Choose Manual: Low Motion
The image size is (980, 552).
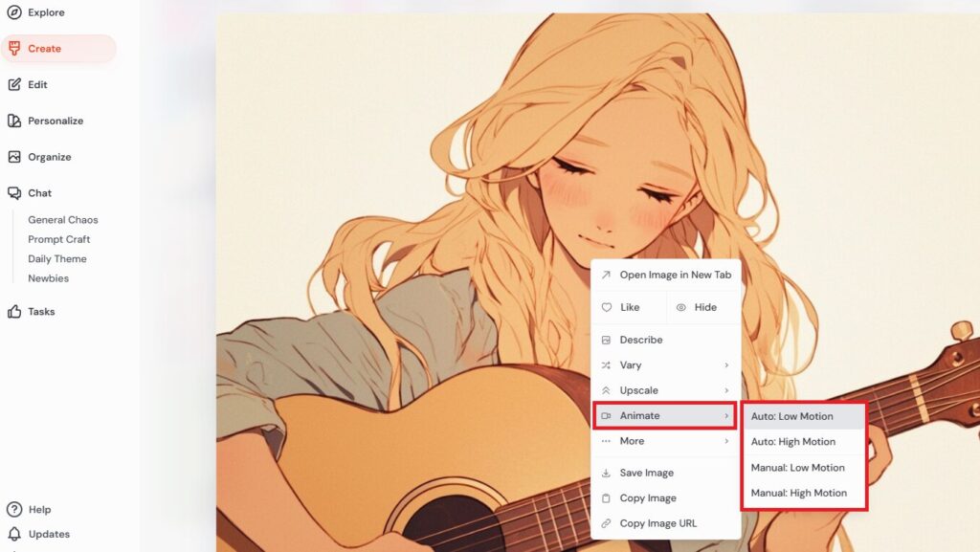pyautogui.click(x=804, y=468)
